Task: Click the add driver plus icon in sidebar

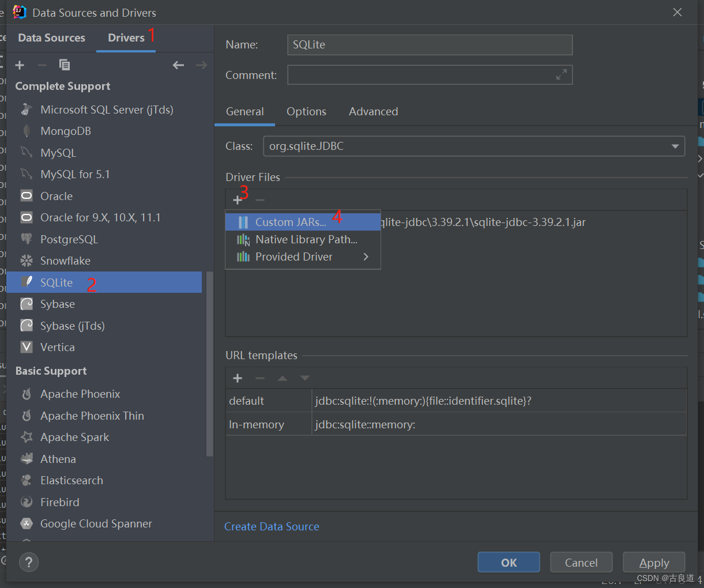Action: [20, 65]
